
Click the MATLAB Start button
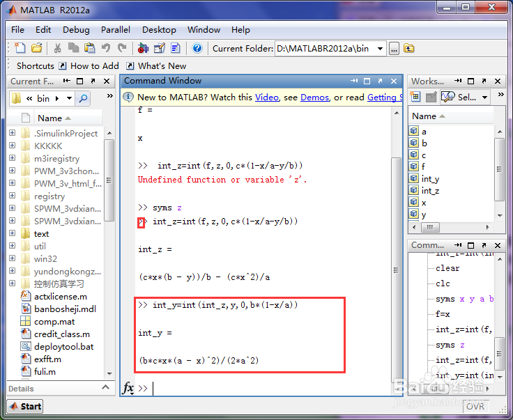pos(26,406)
